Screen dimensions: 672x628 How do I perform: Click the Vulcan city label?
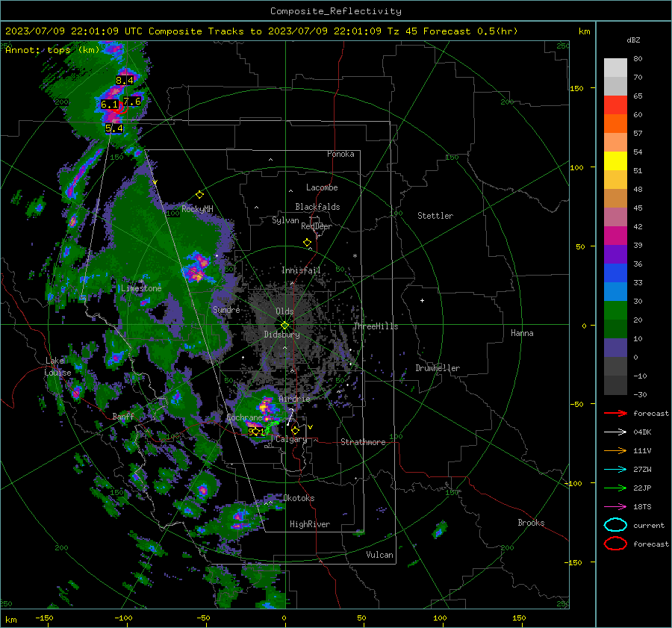380,555
